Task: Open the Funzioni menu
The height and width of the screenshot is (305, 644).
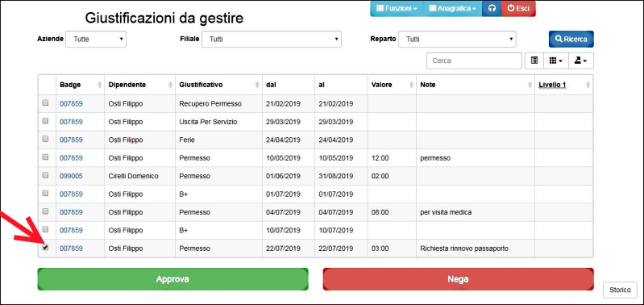Action: click(397, 8)
